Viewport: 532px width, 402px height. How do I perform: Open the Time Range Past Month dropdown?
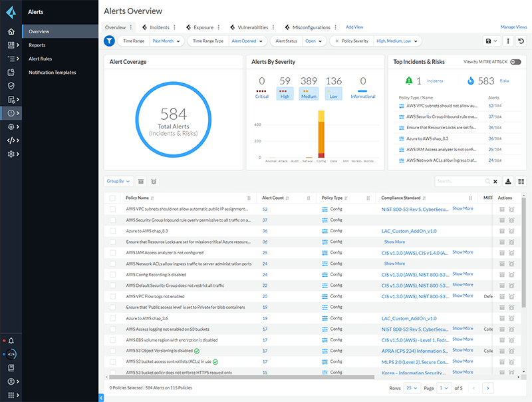(x=166, y=41)
